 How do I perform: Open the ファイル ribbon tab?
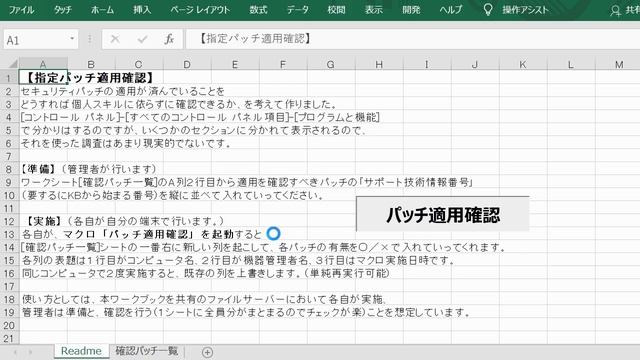tap(21, 10)
